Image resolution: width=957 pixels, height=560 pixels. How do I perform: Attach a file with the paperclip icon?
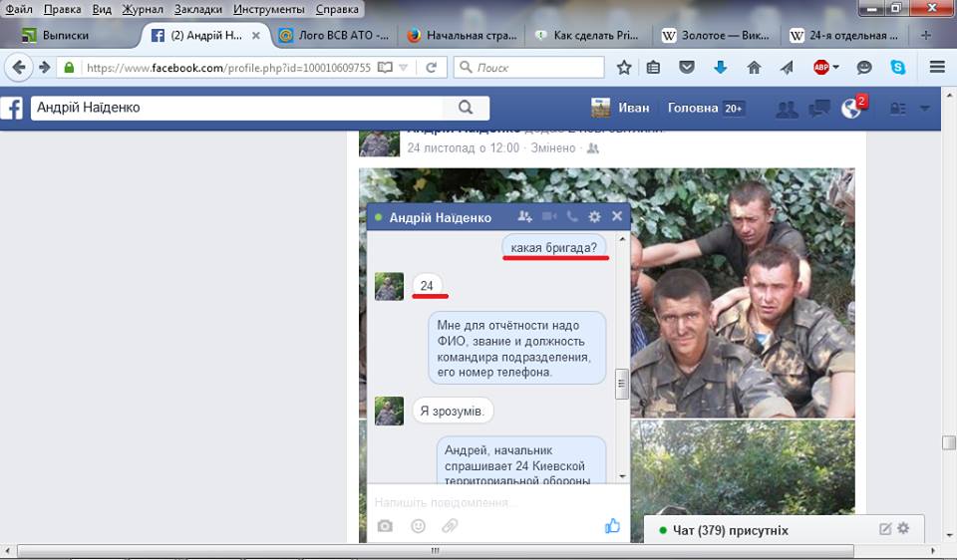451,526
